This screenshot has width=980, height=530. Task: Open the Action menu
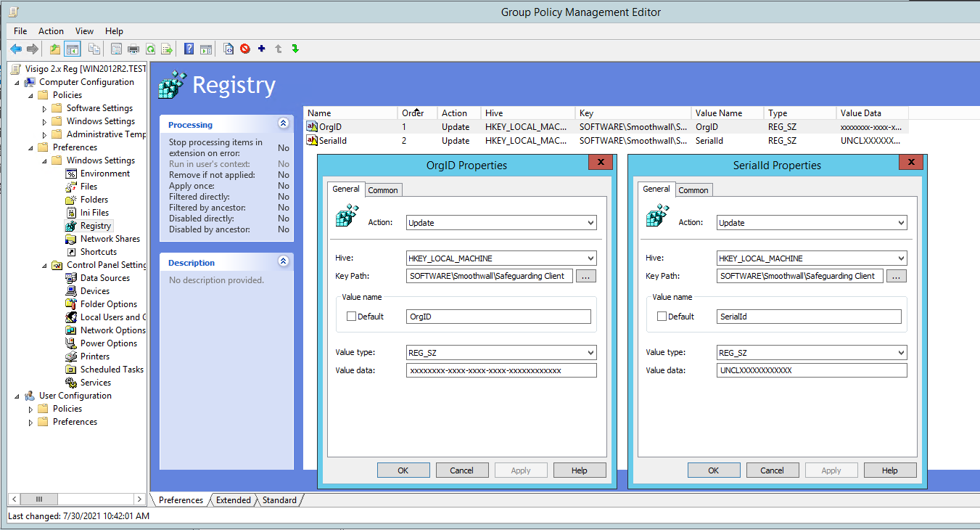[x=51, y=31]
